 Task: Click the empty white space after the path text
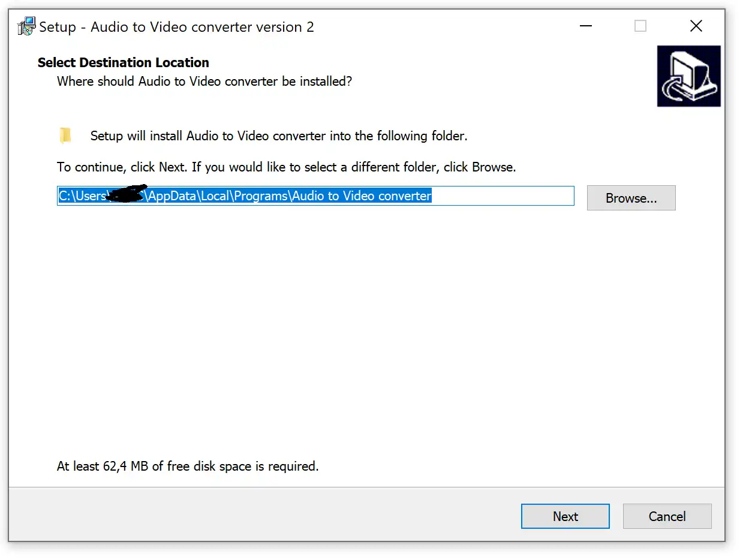coord(504,196)
